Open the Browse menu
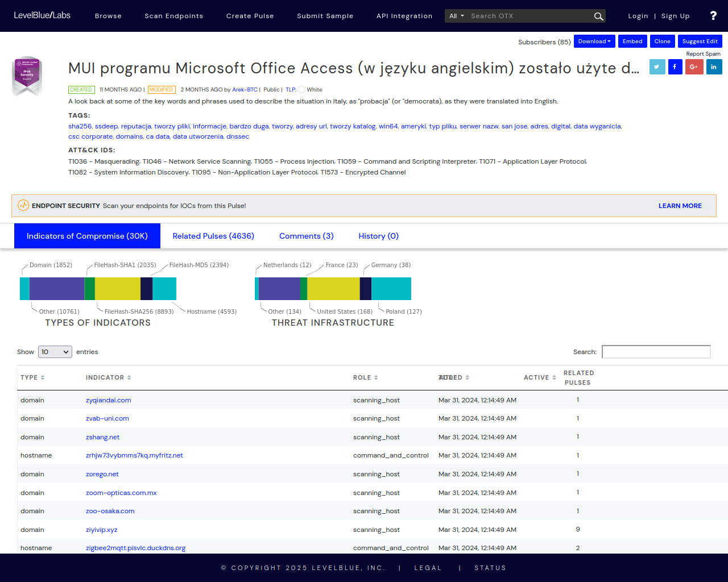Screen dimensions: 728x582 108,16
